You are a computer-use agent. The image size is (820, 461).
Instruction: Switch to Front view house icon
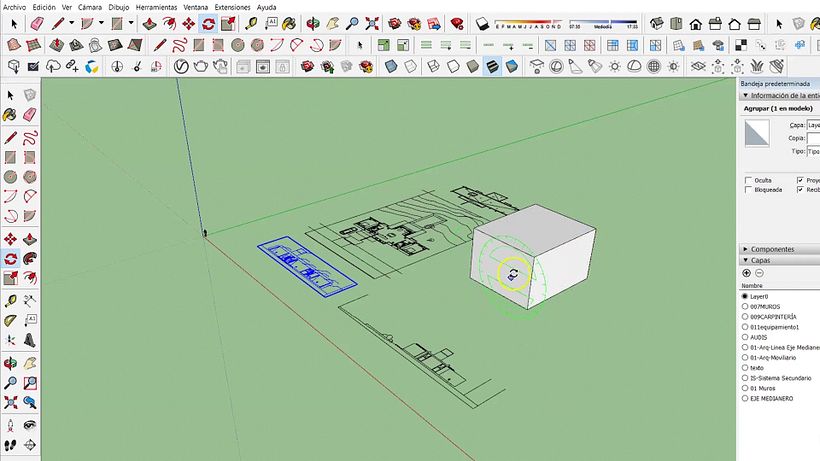coord(696,24)
